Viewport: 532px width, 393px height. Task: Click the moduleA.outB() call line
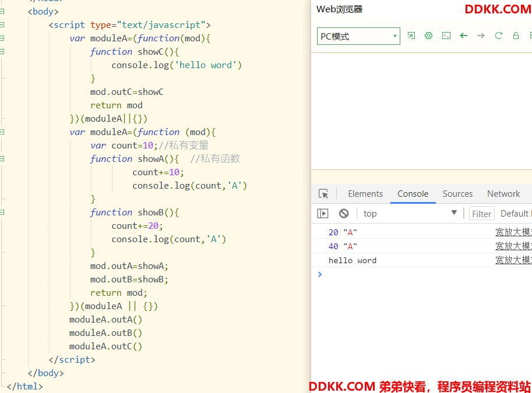[105, 333]
